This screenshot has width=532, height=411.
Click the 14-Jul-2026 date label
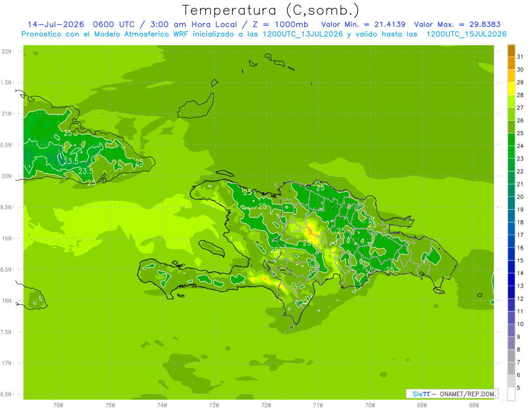pos(56,24)
